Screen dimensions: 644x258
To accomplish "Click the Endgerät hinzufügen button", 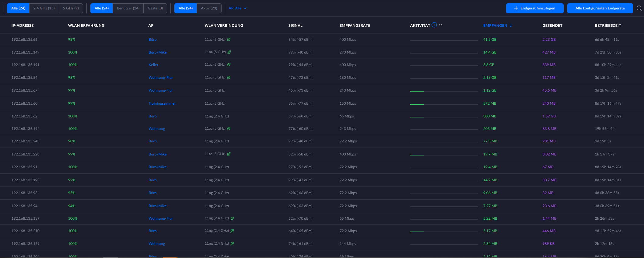I will click(534, 8).
